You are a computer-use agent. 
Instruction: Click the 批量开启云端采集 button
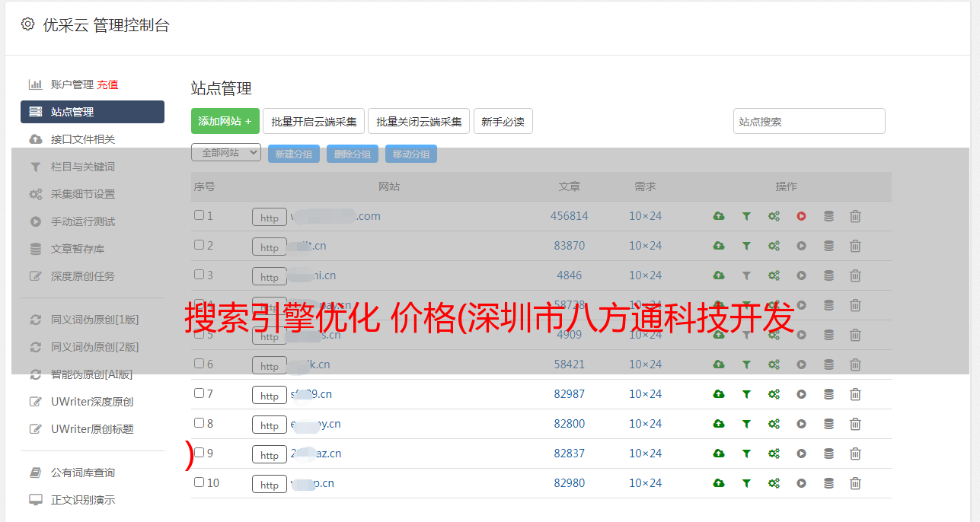click(x=314, y=121)
